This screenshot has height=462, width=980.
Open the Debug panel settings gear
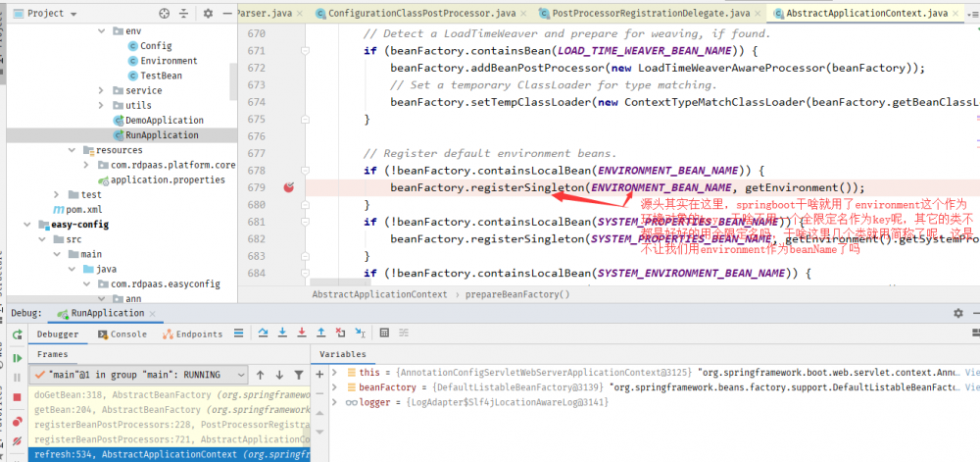958,313
